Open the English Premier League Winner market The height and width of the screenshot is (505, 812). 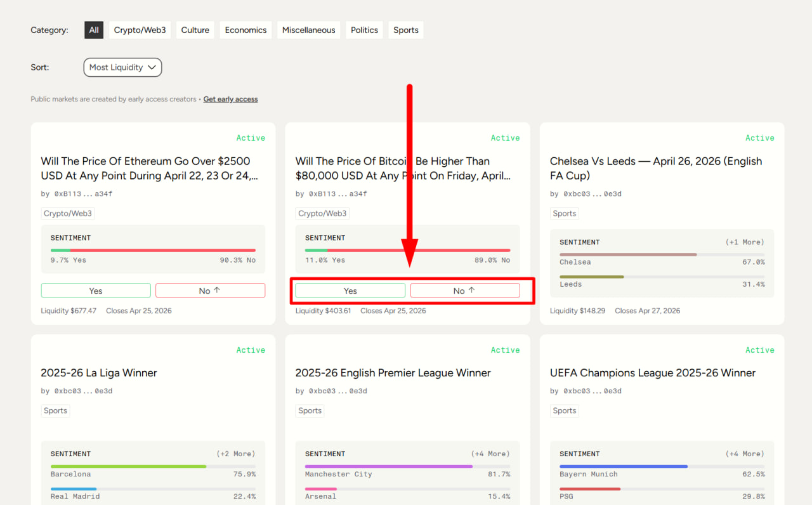click(x=393, y=373)
